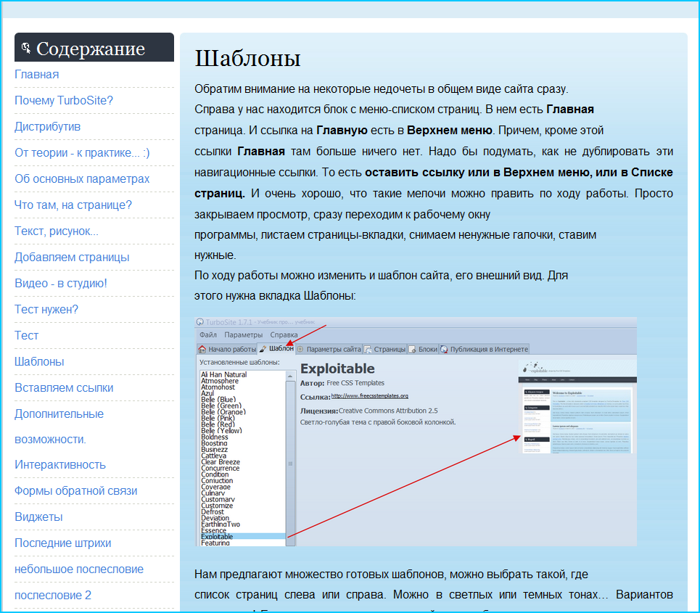Click the Exploitable template preview thumbnail
This screenshot has height=613, width=700.
(577, 407)
